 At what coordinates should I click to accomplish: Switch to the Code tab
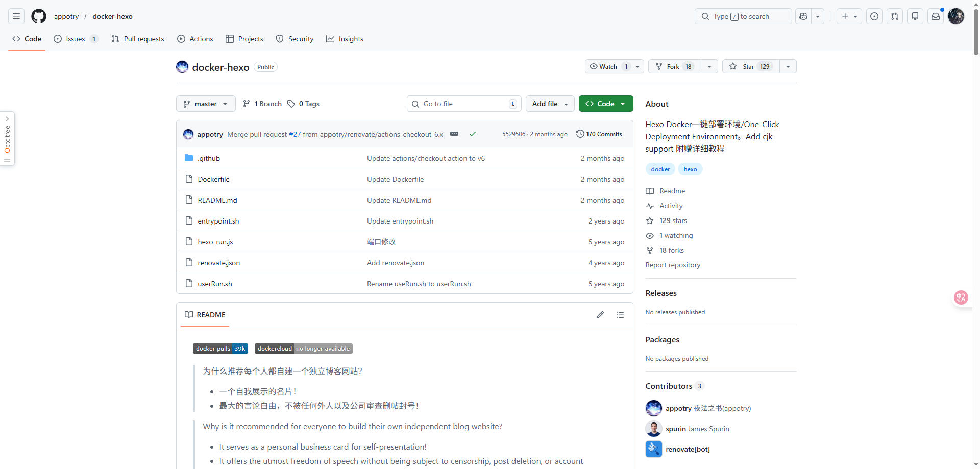click(x=27, y=39)
